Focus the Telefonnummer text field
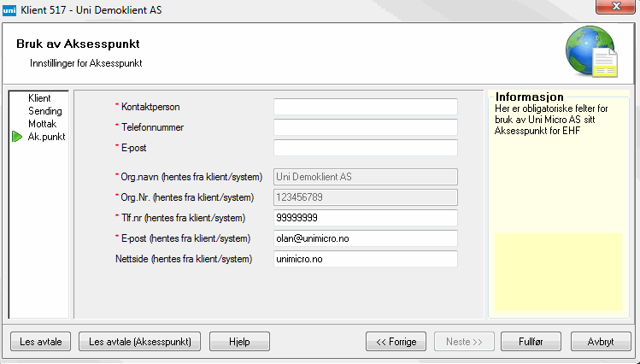 point(365,128)
